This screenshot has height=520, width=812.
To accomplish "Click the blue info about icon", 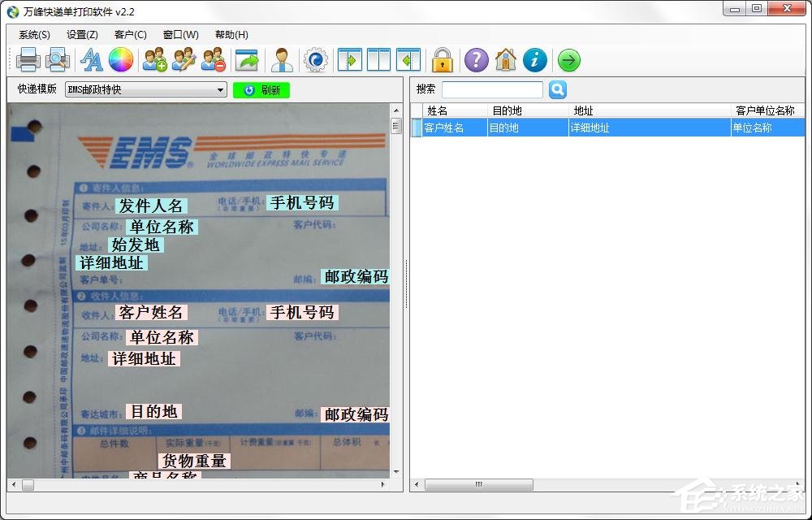I will point(534,60).
